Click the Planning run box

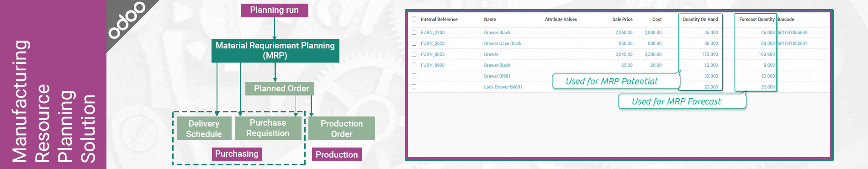click(275, 10)
